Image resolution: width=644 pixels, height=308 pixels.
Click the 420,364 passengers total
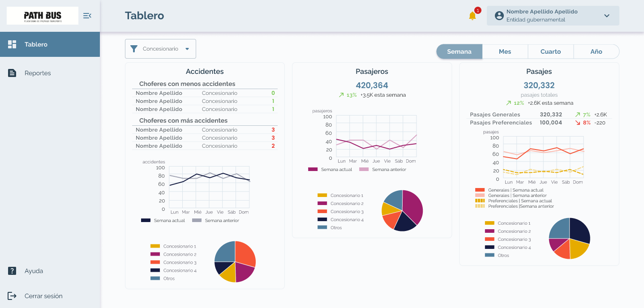tap(372, 86)
